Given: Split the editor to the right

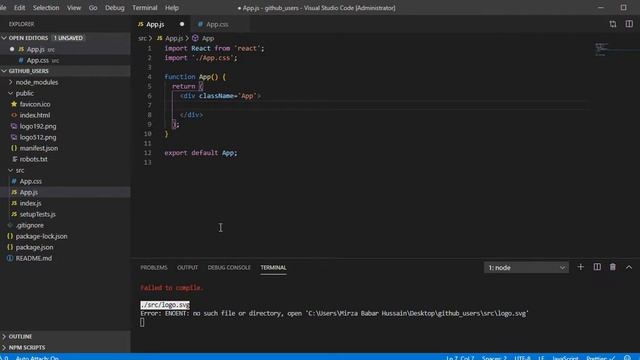Looking at the screenshot, I should click(629, 24).
